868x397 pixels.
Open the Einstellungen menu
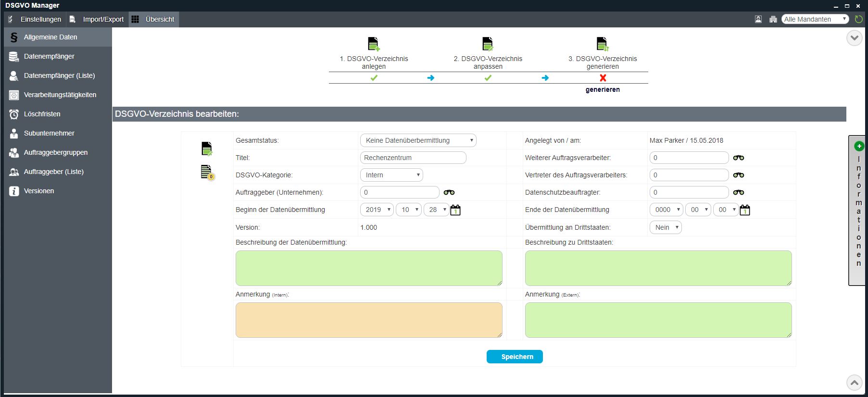(40, 19)
